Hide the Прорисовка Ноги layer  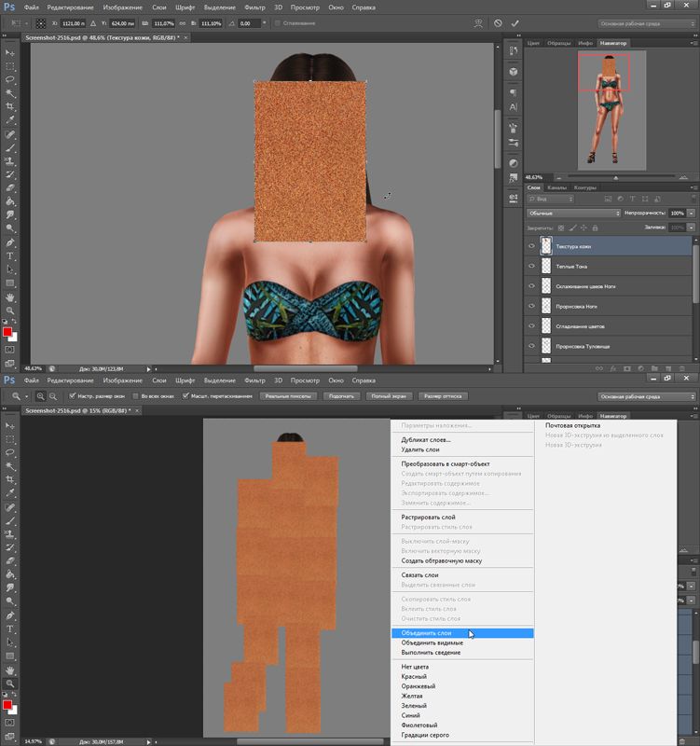click(531, 306)
